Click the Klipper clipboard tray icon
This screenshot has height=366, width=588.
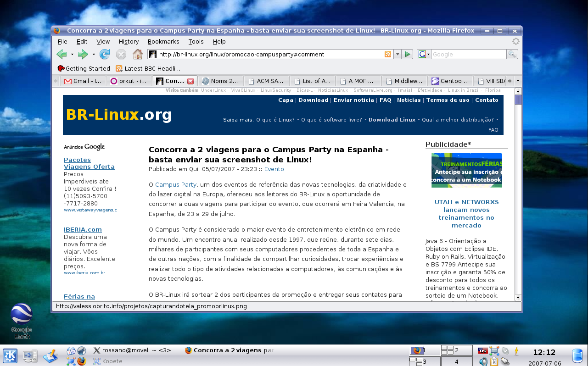(x=494, y=361)
